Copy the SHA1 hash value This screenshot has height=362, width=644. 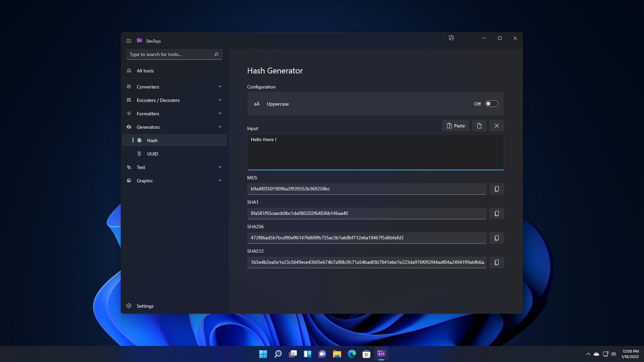click(x=496, y=214)
